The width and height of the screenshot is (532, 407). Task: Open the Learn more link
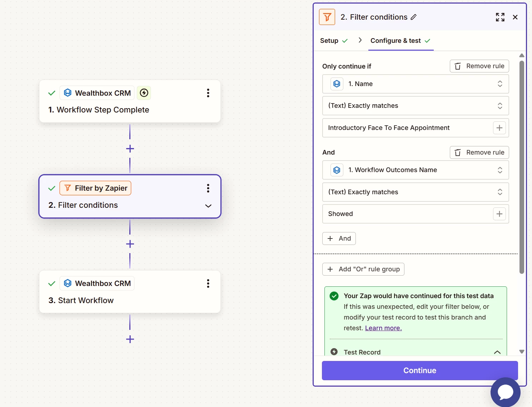click(383, 328)
